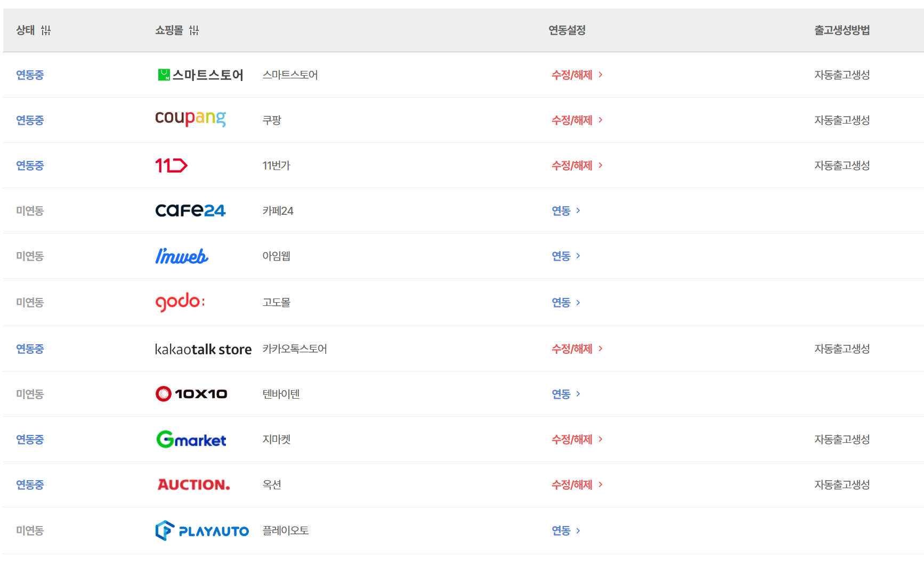Image resolution: width=924 pixels, height=566 pixels.
Task: Click 미연동 status in 카페24 row
Action: pos(30,211)
